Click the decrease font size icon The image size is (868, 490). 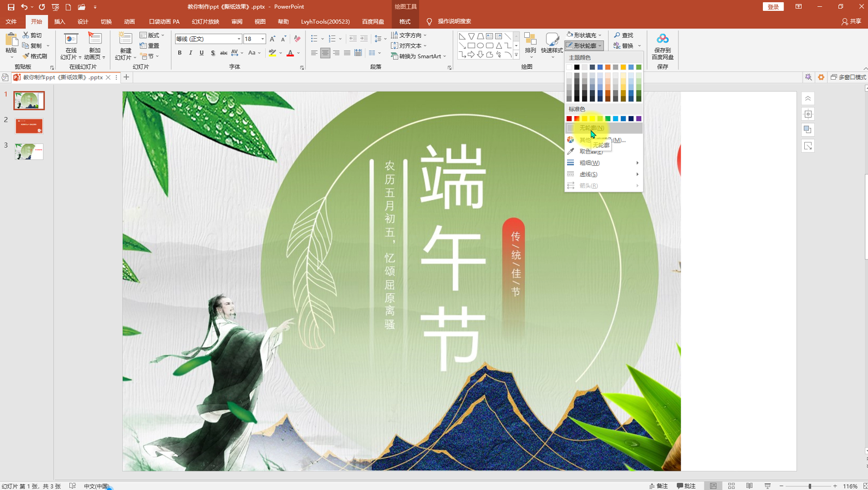tap(283, 39)
